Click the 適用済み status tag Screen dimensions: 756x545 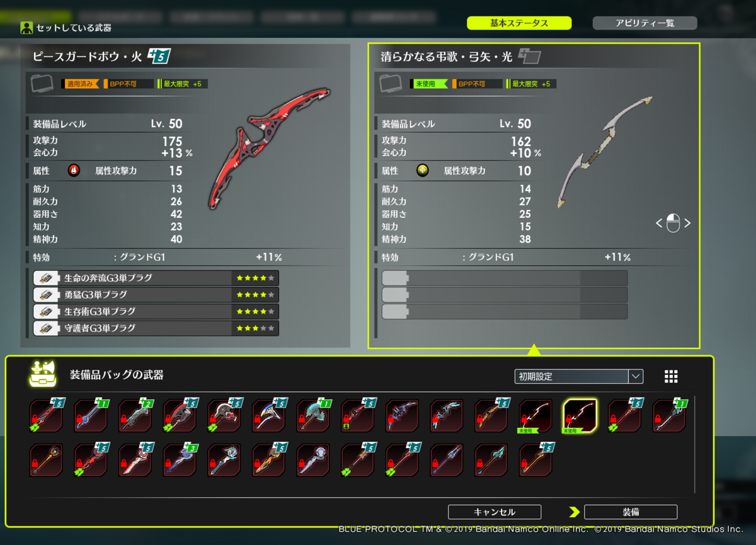81,84
